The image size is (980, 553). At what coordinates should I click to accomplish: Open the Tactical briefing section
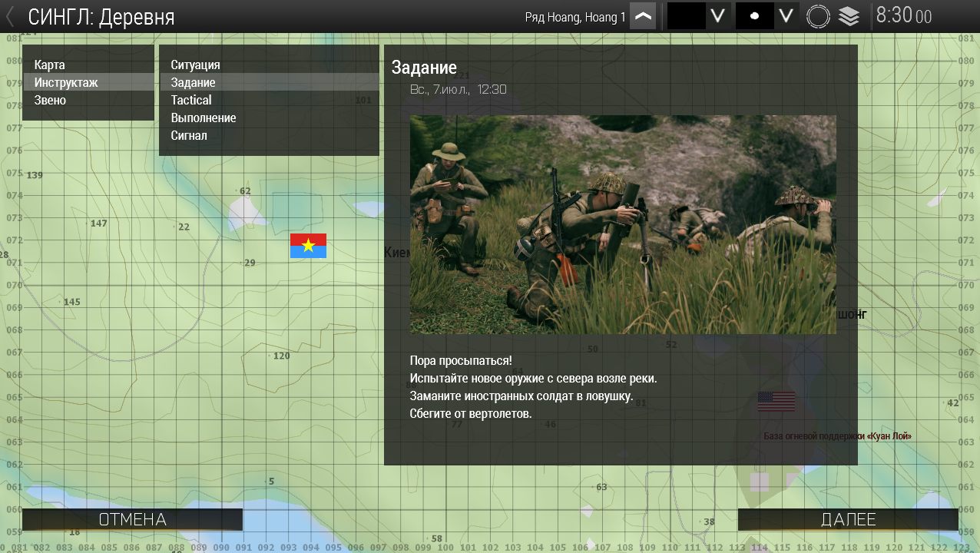(x=269, y=100)
